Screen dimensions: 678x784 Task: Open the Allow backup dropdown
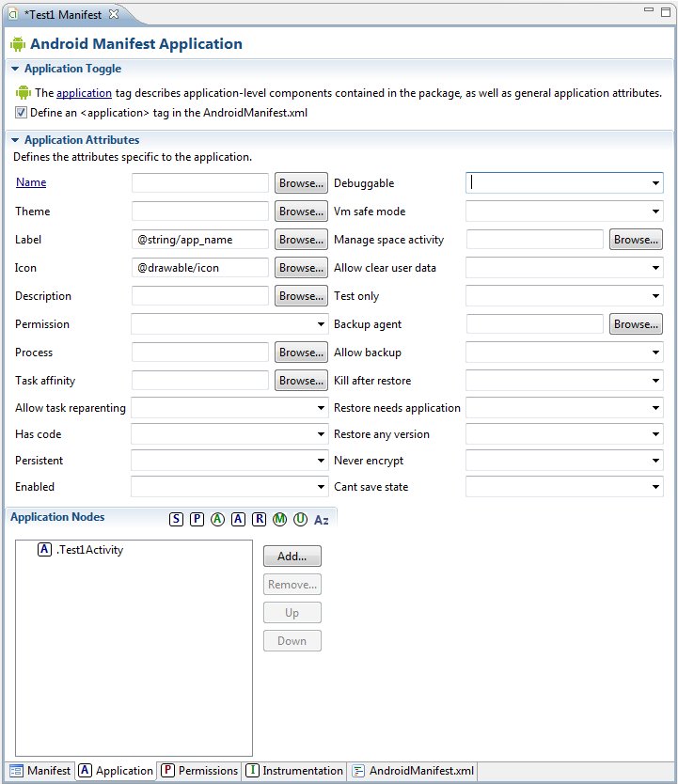click(x=655, y=352)
